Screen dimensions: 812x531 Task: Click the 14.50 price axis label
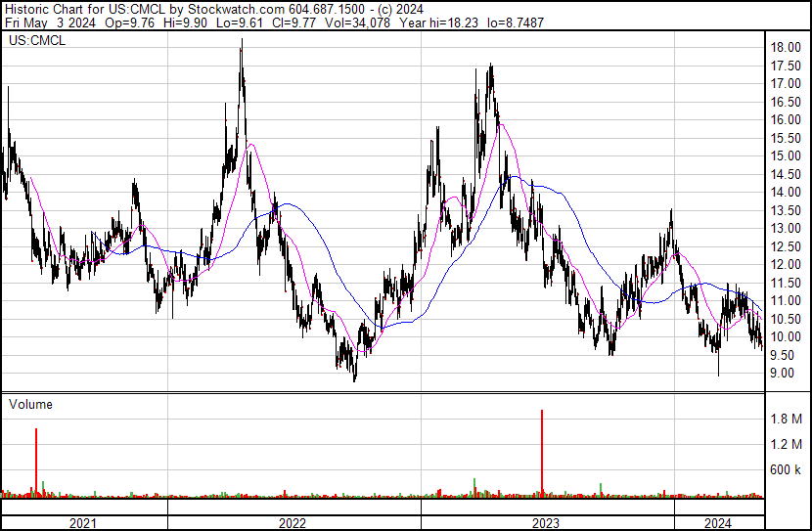click(786, 174)
